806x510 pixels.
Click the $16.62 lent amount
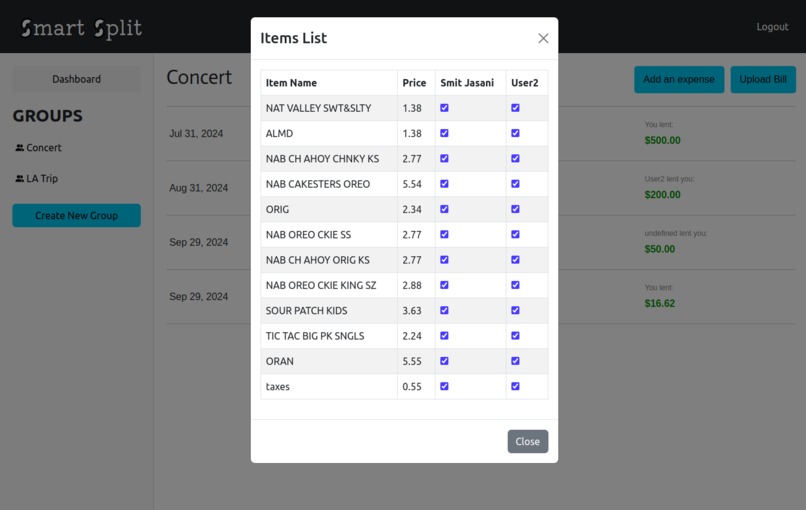coord(660,303)
